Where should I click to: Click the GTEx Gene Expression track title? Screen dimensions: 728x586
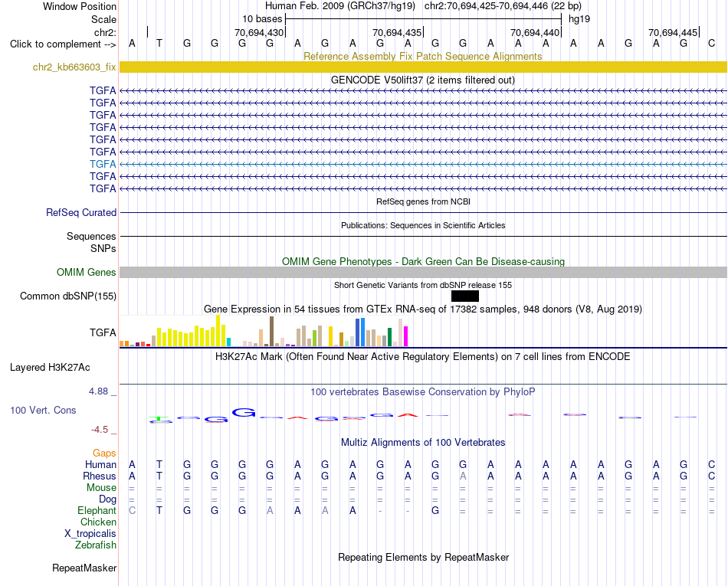[423, 309]
